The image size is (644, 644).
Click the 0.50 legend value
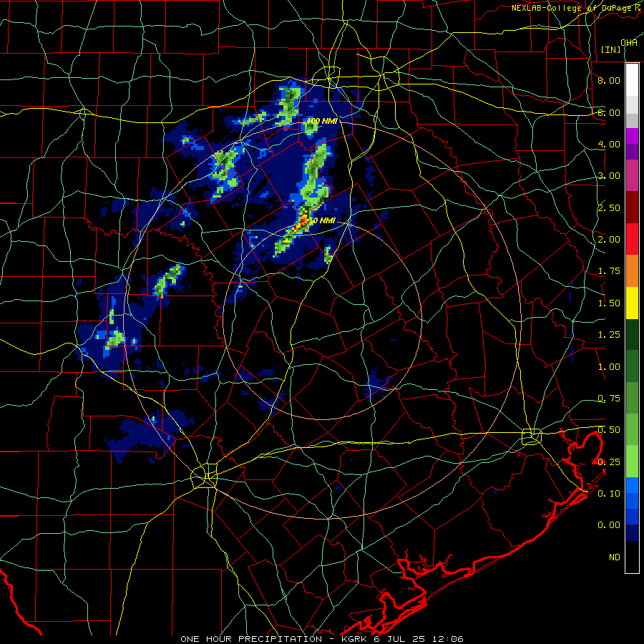[609, 430]
